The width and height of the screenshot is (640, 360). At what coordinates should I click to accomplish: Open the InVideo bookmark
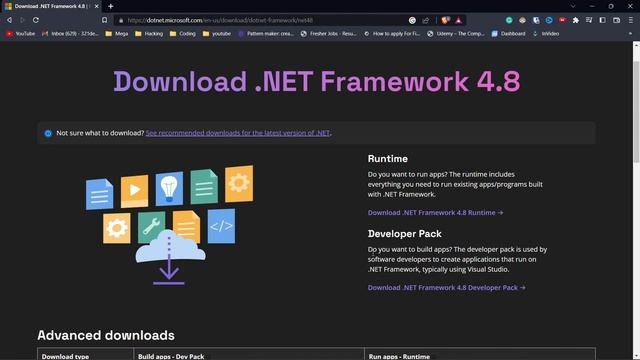tap(546, 33)
